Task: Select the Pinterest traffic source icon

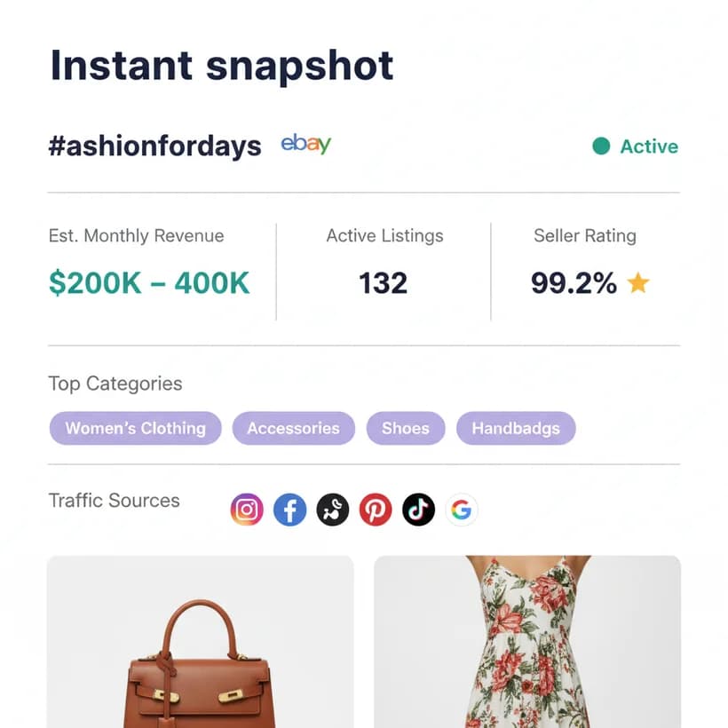Action: point(376,510)
